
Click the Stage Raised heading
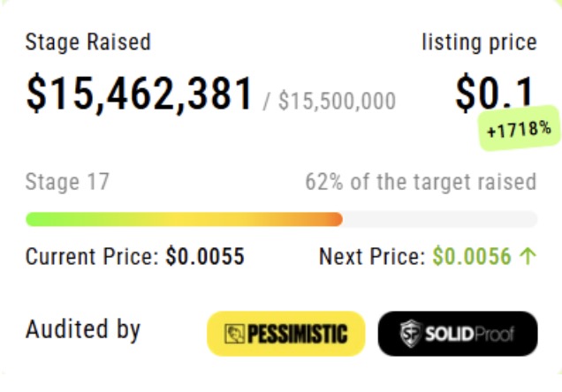pos(88,42)
